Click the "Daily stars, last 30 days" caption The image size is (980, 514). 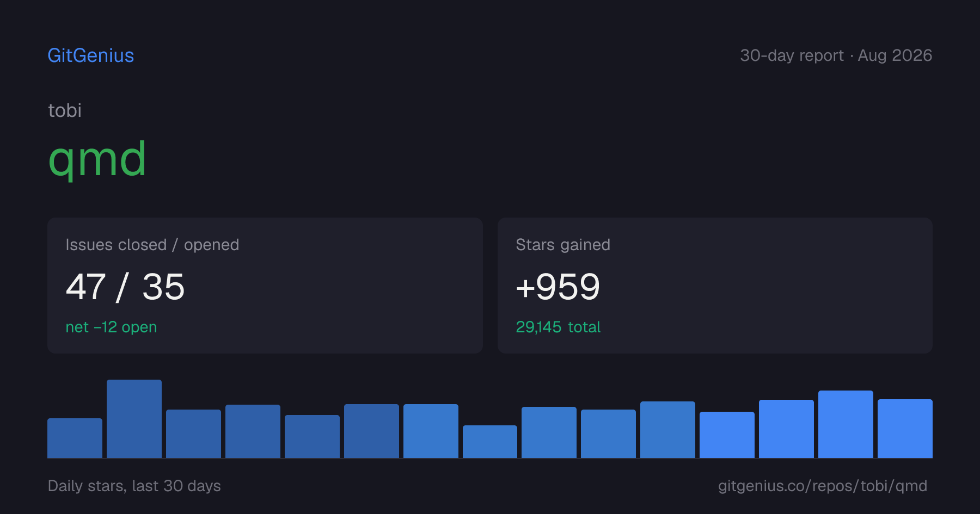coord(134,486)
